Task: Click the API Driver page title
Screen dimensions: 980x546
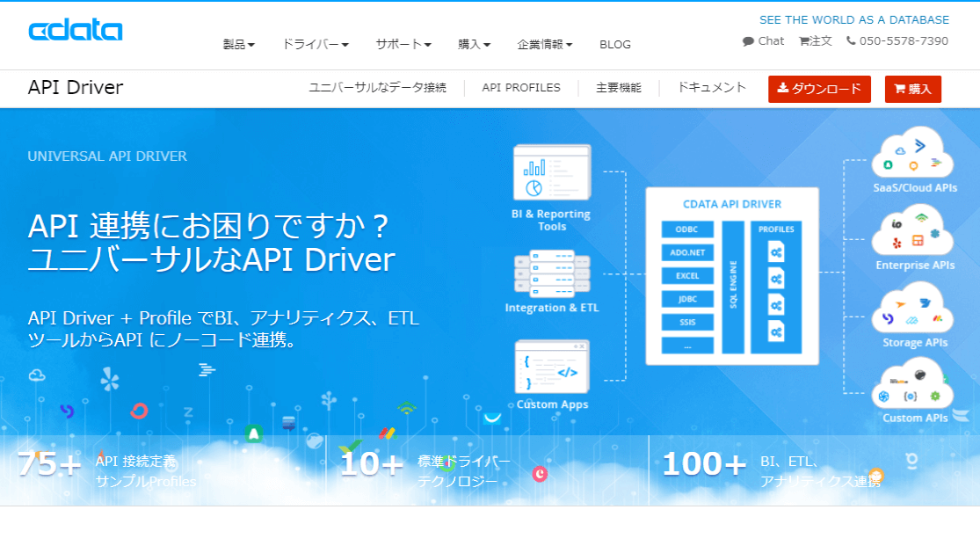Action: [x=76, y=88]
